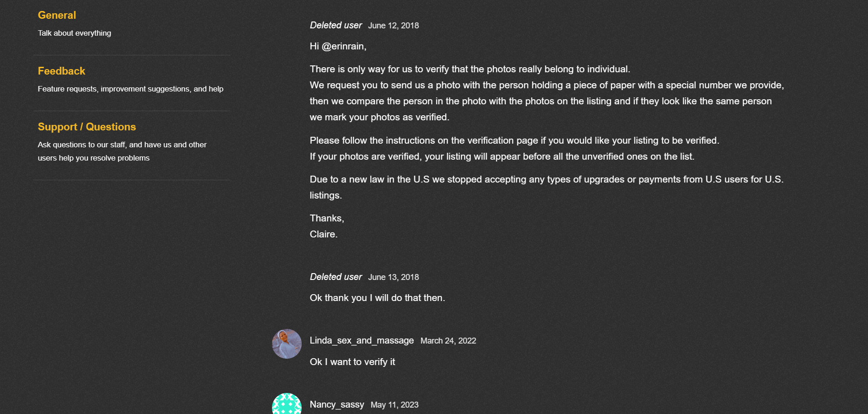Screen dimensions: 868x414
Task: Click the June 13, 2018 post timestamp
Action: coord(394,277)
